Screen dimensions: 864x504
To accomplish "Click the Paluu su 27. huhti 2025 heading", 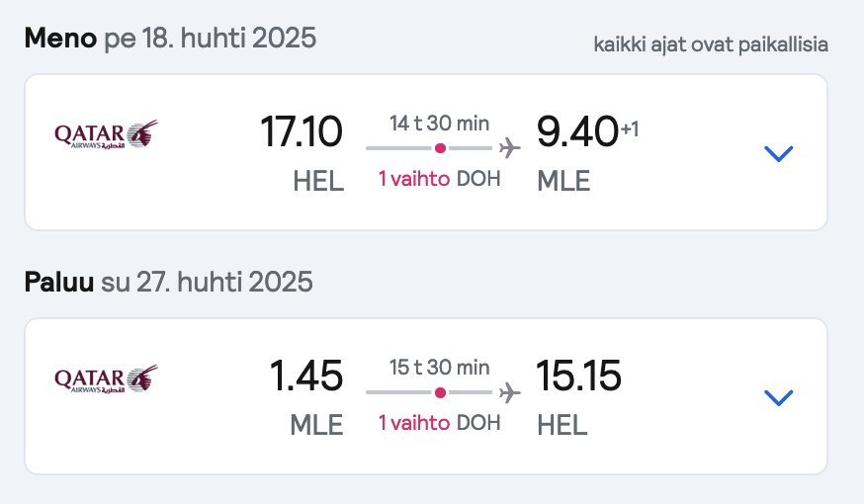I will [x=169, y=282].
